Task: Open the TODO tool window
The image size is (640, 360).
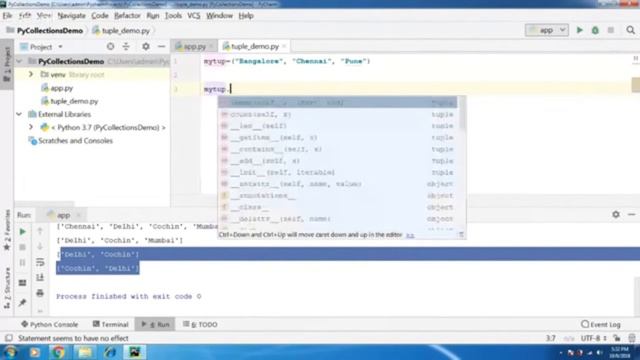Action: (200, 324)
